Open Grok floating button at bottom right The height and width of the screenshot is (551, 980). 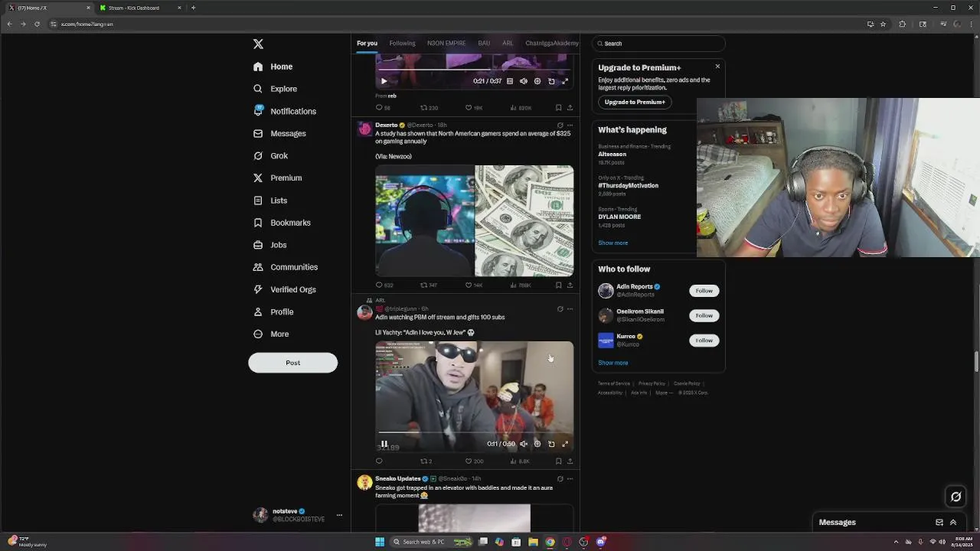pos(955,497)
